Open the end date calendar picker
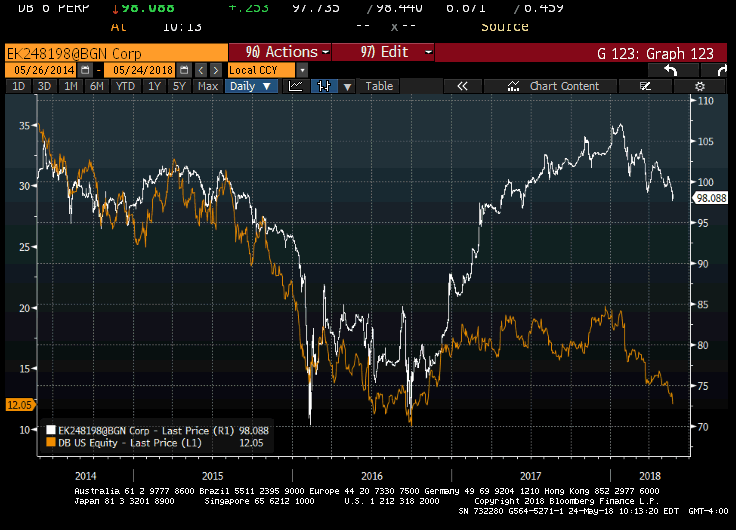This screenshot has height=530, width=736. click(x=184, y=70)
